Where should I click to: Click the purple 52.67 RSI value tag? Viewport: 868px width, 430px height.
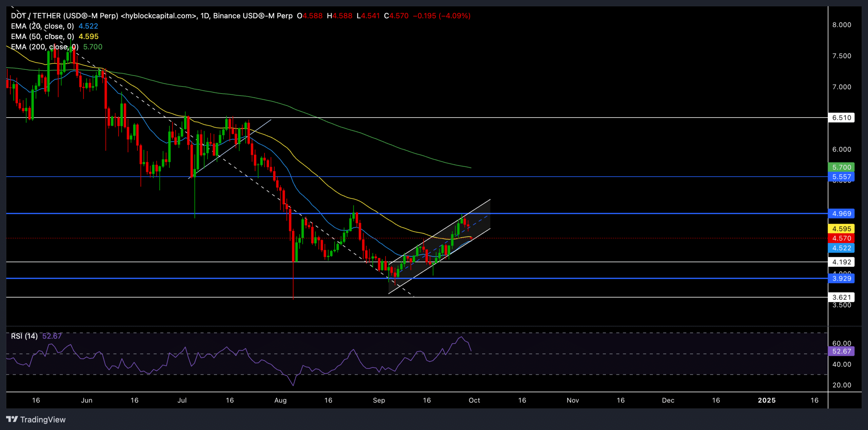(841, 351)
